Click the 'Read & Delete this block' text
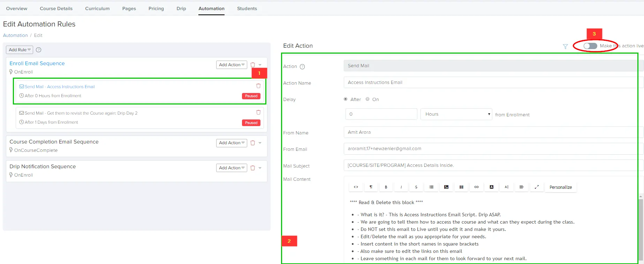 (386, 202)
